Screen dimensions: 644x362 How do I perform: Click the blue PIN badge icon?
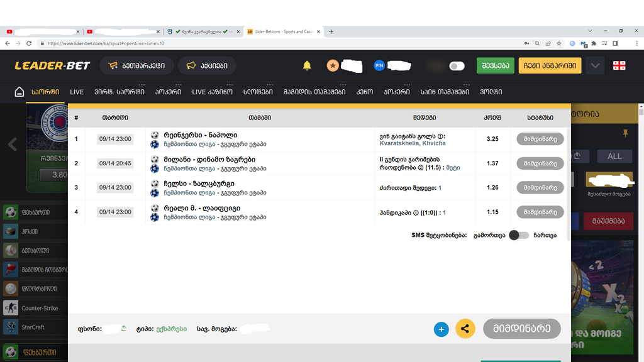tap(379, 65)
